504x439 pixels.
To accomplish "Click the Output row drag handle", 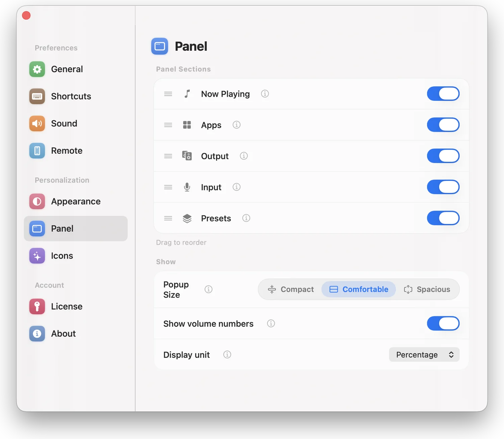I will [x=168, y=156].
